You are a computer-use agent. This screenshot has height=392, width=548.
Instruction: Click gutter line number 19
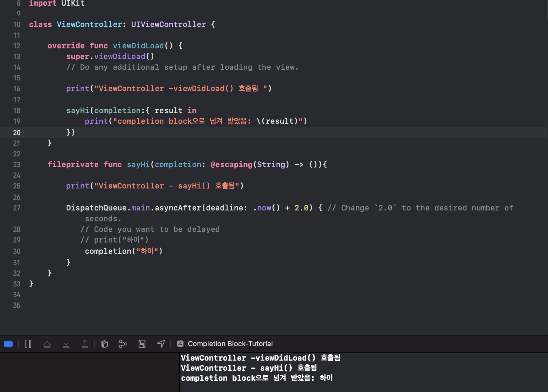point(17,121)
